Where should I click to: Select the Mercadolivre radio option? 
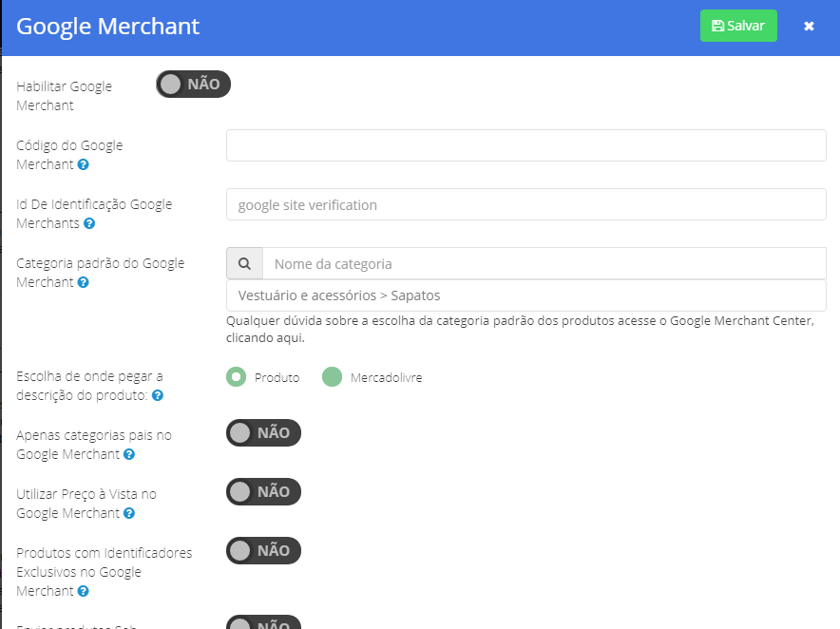click(333, 377)
